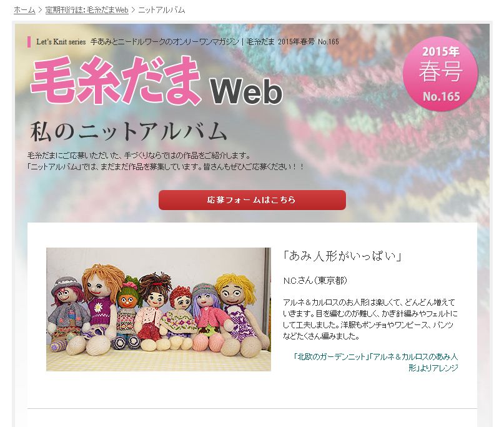Click the 私のニットアルバム heading
The width and height of the screenshot is (504, 427).
[x=129, y=132]
